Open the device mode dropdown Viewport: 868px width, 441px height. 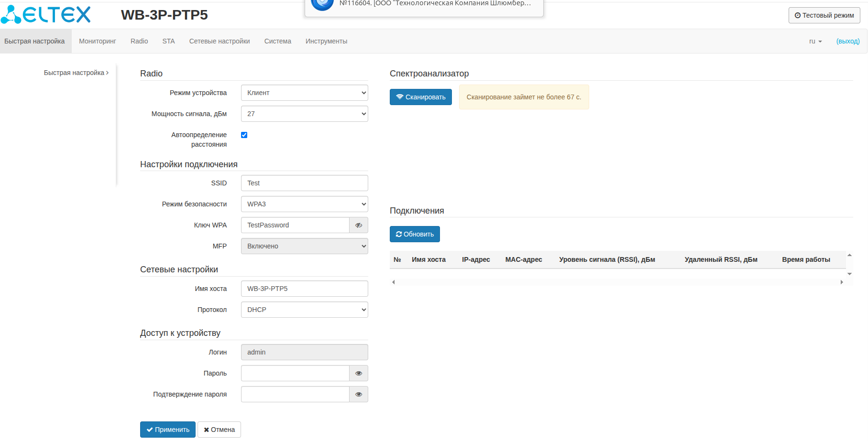point(304,93)
